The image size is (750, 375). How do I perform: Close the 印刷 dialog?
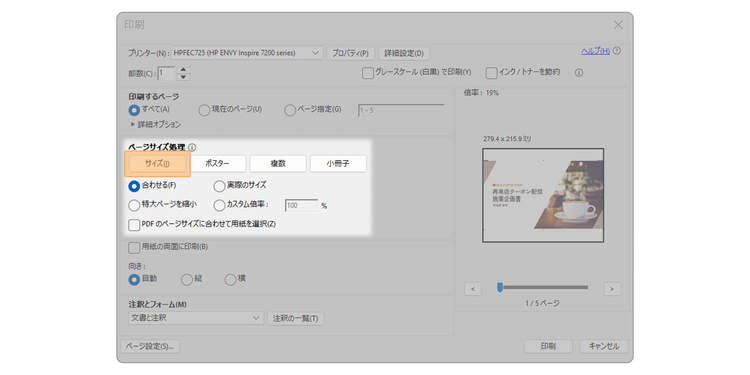pos(618,25)
